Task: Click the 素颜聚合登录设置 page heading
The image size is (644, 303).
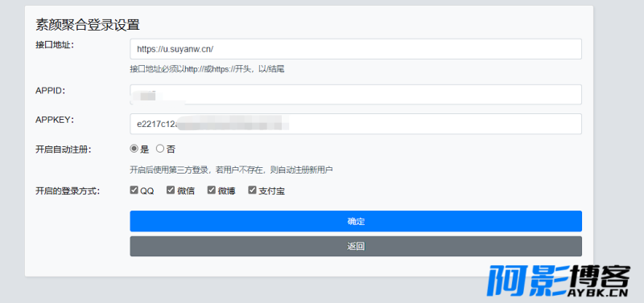Action: [88, 25]
